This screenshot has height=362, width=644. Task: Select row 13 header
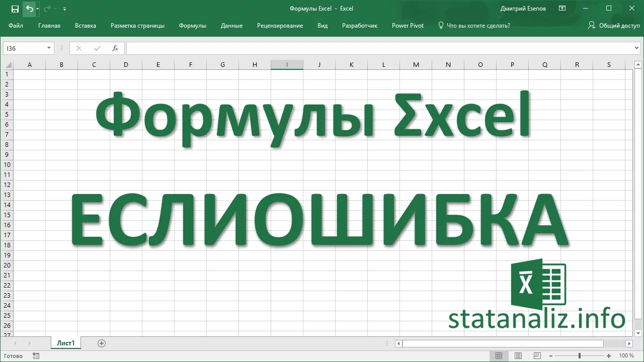coord(7,195)
